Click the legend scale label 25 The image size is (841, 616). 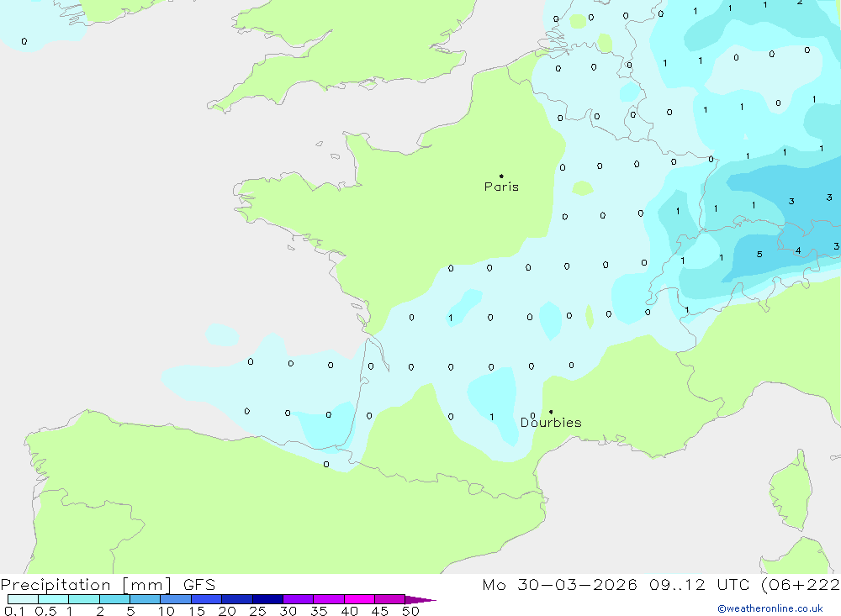tap(257, 611)
